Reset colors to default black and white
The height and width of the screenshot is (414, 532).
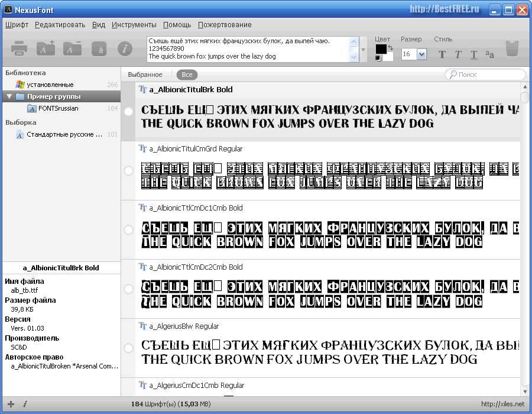point(378,59)
